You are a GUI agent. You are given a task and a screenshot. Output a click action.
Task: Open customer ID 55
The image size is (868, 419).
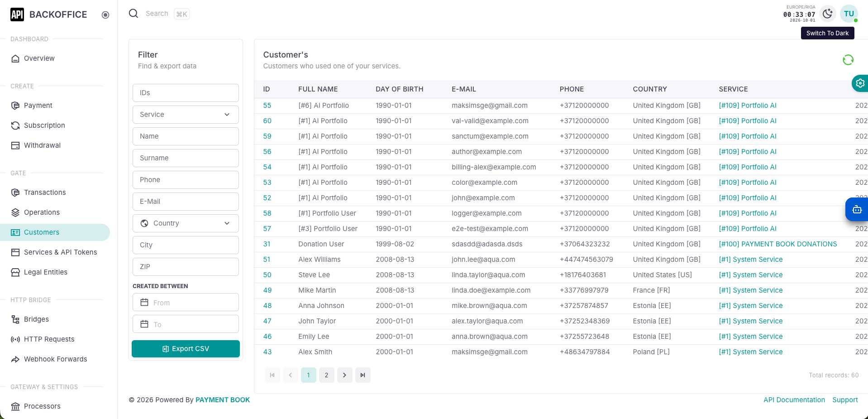(267, 106)
